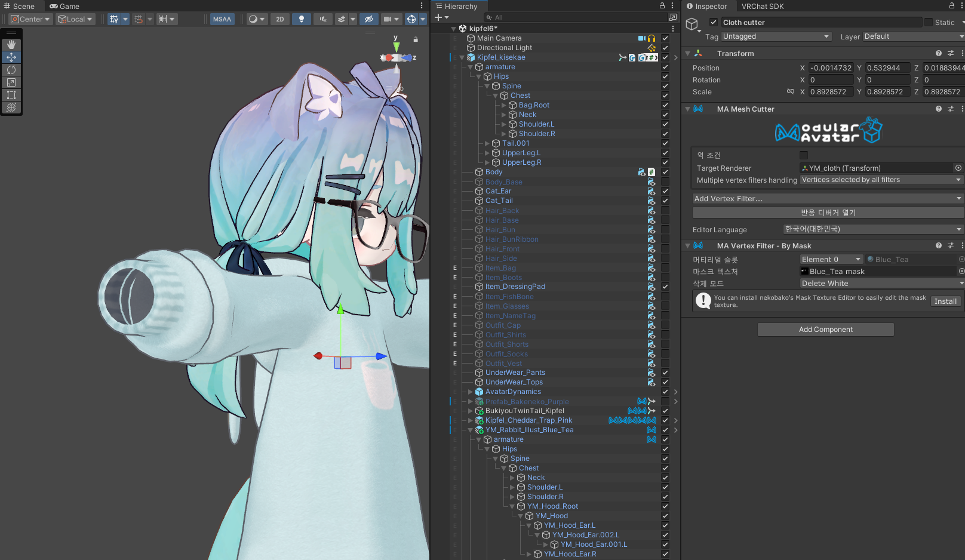Select the Transform tool
This screenshot has width=965, height=560.
click(x=11, y=107)
